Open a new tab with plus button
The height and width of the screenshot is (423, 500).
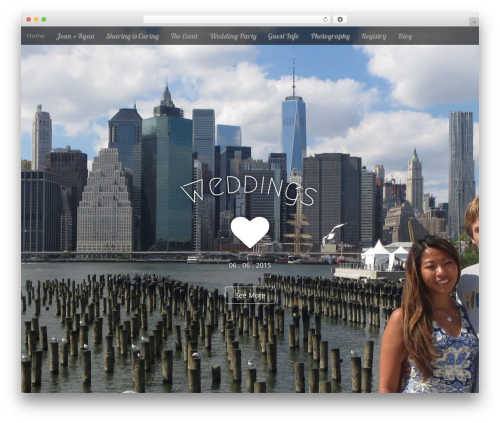(474, 22)
